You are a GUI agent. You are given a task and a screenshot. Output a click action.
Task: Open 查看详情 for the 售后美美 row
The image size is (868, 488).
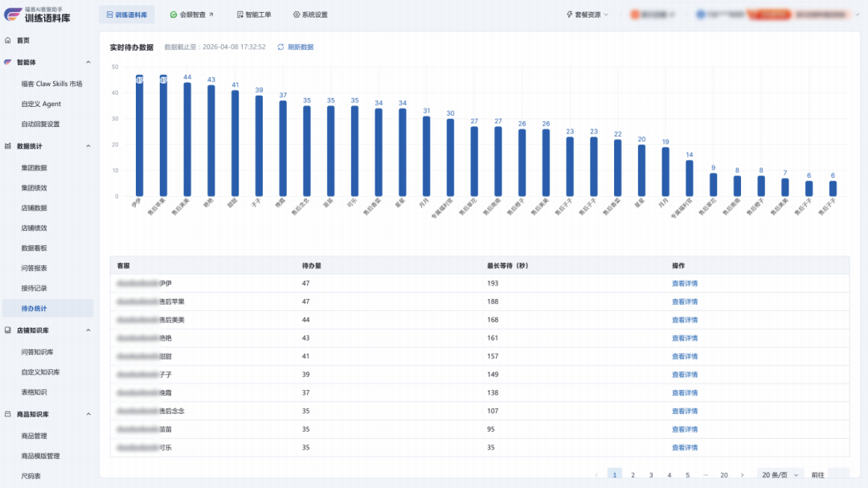tap(684, 320)
